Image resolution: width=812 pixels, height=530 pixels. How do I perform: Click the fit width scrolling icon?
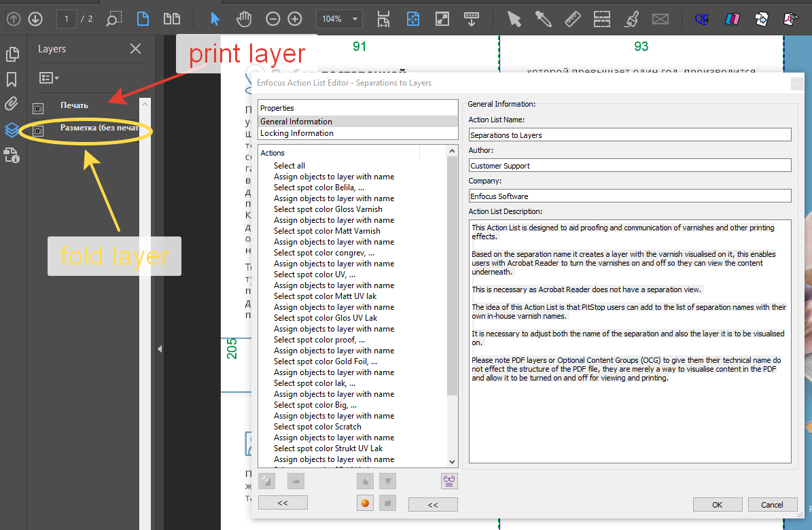tap(383, 19)
